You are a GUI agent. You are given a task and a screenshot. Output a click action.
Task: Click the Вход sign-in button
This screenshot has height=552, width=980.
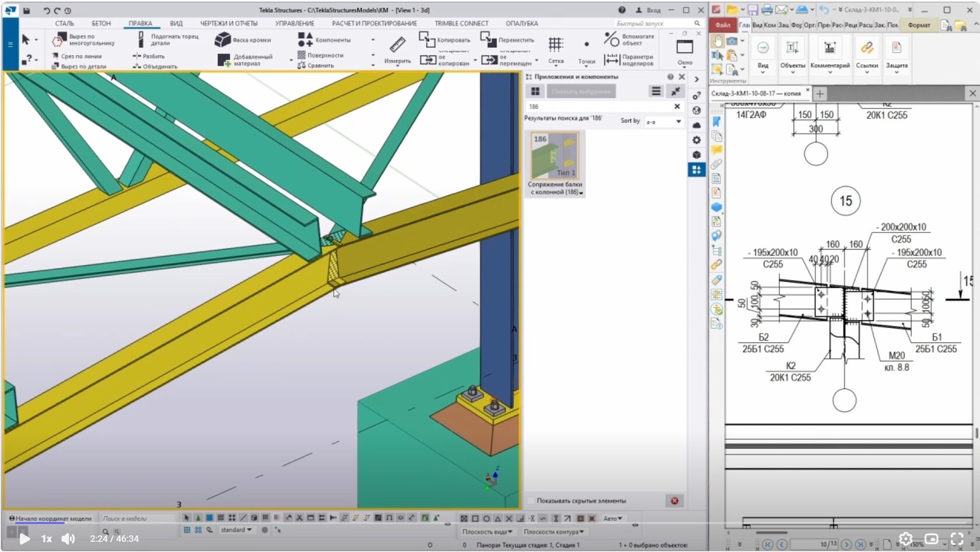(x=648, y=10)
